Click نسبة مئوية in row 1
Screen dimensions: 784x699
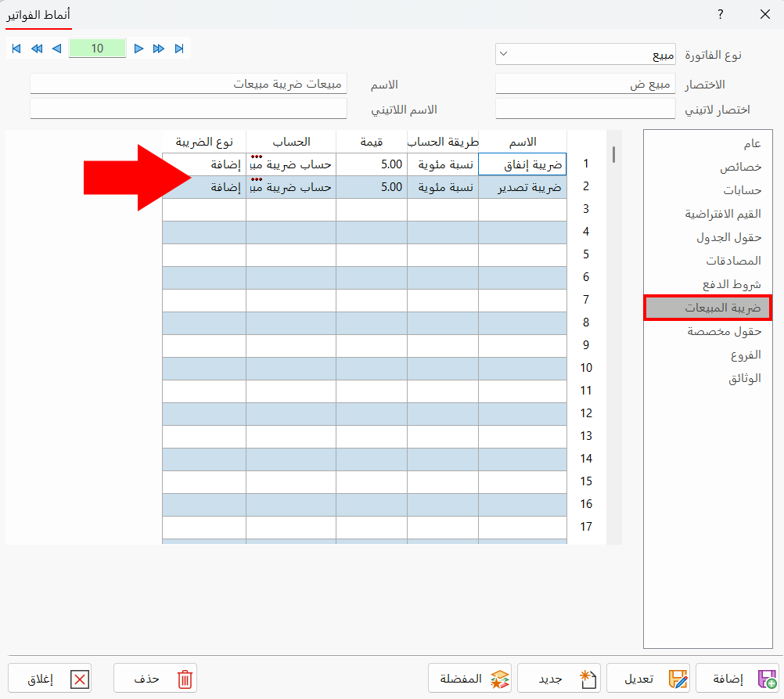click(x=443, y=164)
